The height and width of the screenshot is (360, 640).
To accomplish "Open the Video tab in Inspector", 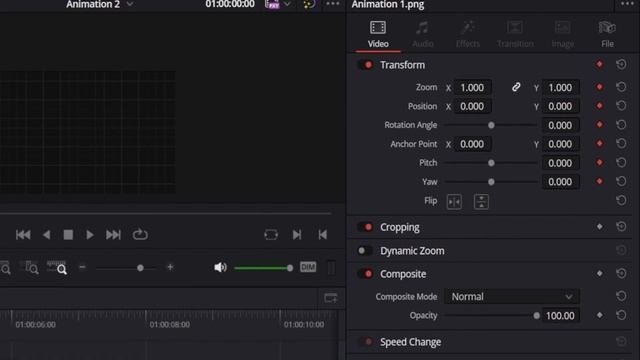I will pyautogui.click(x=378, y=34).
